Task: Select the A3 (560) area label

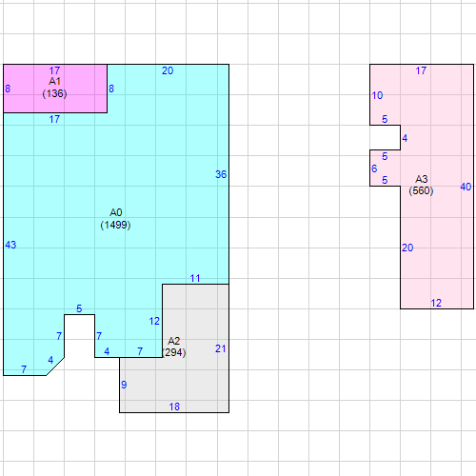Action: (421, 185)
